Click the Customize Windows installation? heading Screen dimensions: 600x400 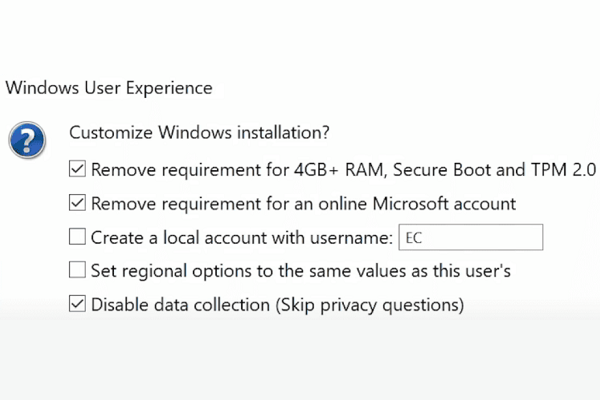tap(200, 132)
